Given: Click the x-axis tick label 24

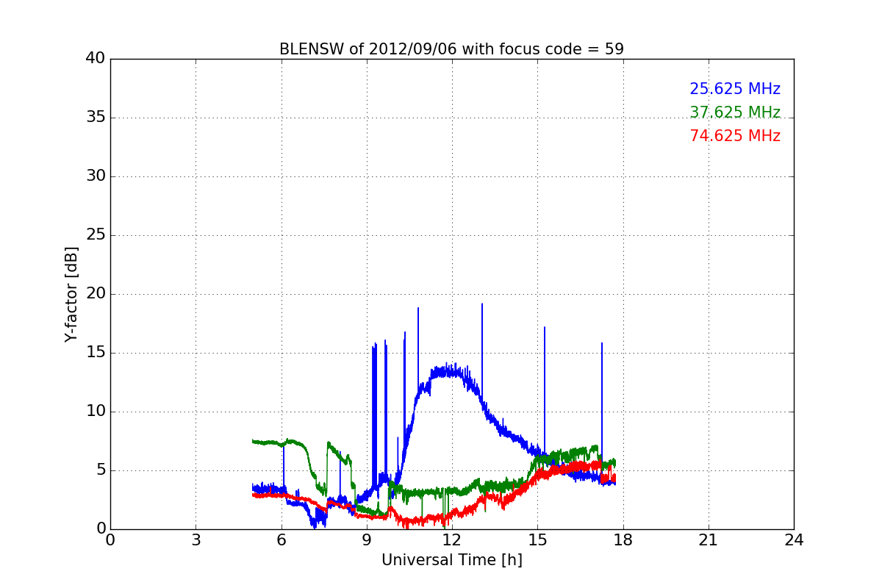Looking at the screenshot, I should (794, 540).
